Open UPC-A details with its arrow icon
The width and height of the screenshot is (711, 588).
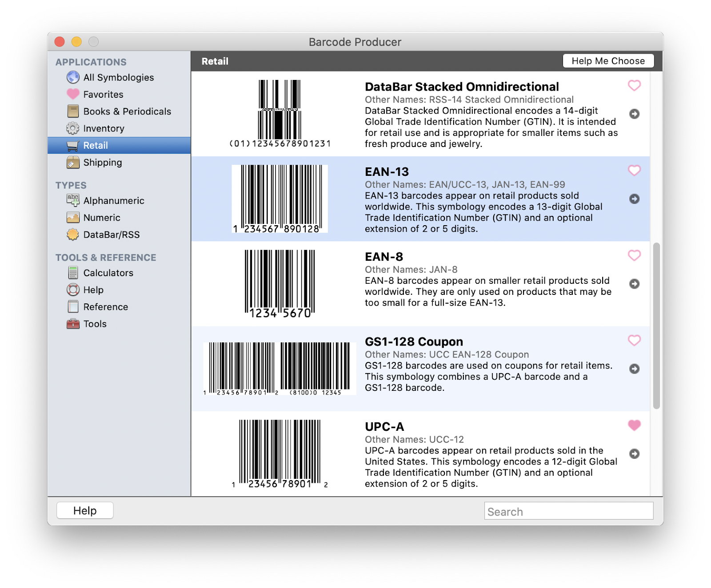[635, 453]
